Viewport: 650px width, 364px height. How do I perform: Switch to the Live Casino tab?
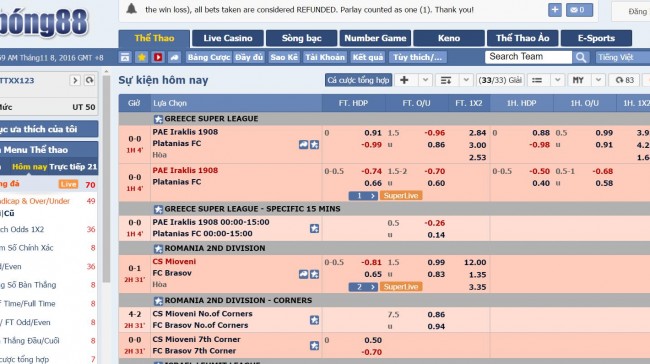coord(228,38)
